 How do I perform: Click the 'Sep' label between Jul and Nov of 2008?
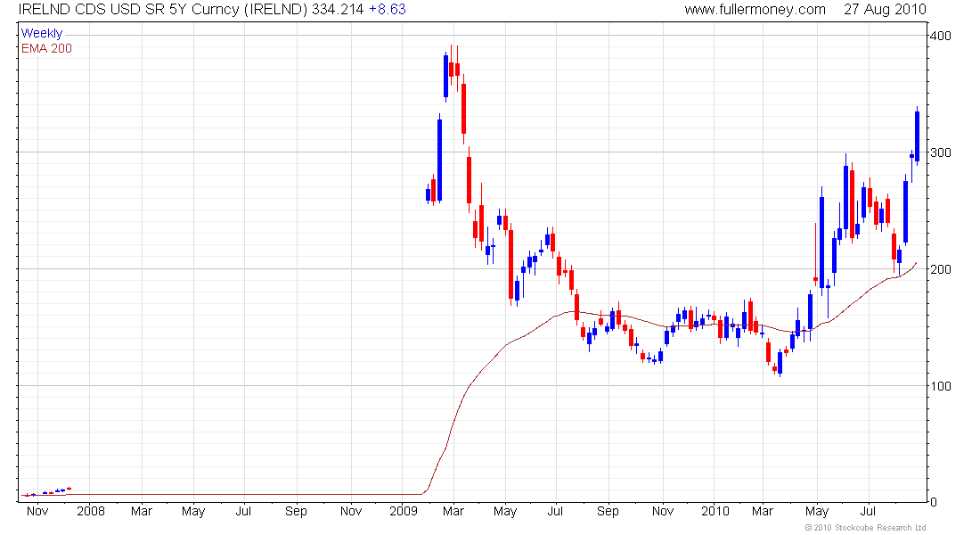pyautogui.click(x=296, y=511)
